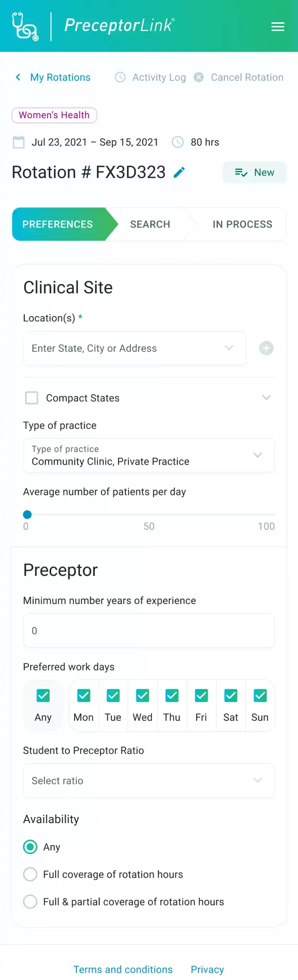Click the calendar icon beside rotation dates

point(18,142)
